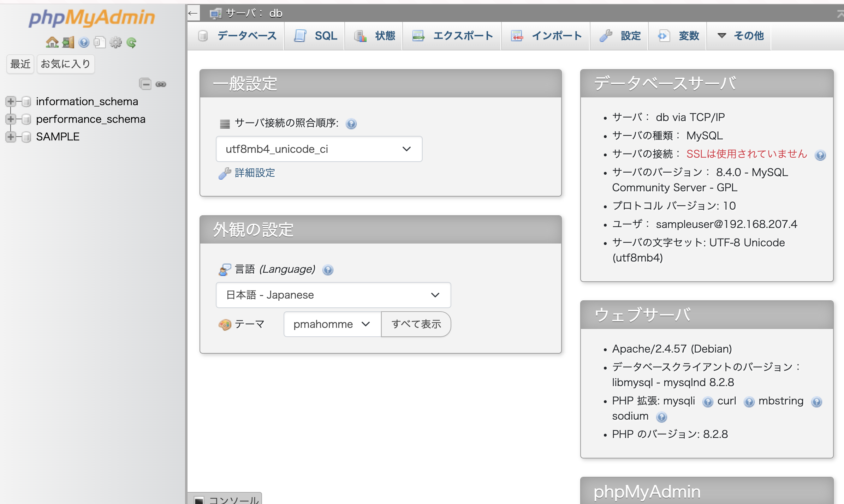Open the pmahomme theme dropdown
844x504 pixels.
pos(332,324)
